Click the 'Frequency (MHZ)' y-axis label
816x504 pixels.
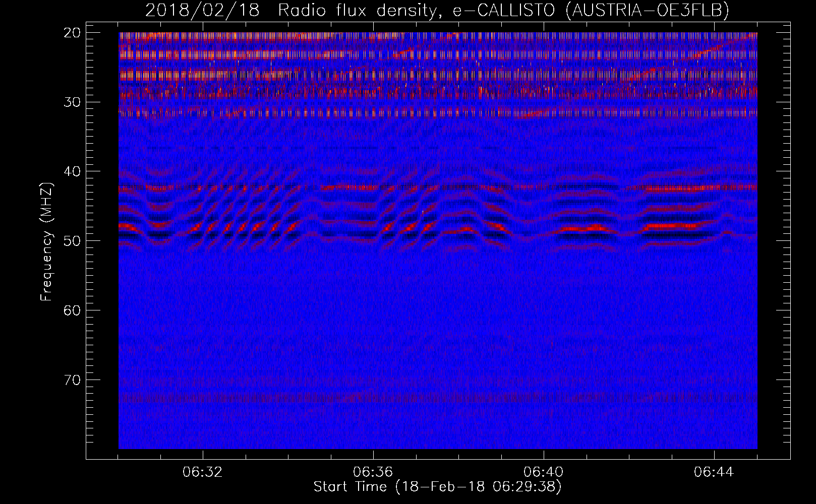tap(46, 242)
